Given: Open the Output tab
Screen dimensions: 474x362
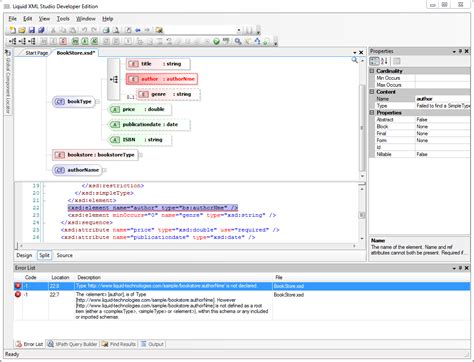Looking at the screenshot, I should pos(152,344).
